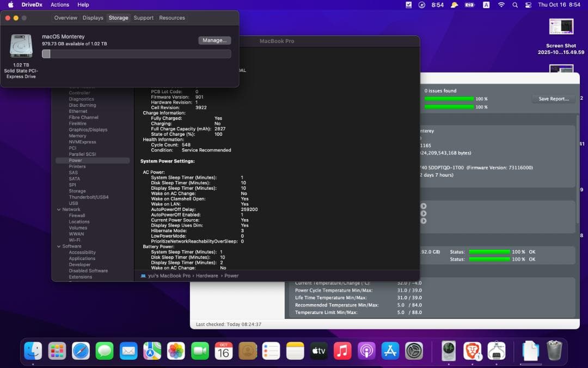Select Memory in the hardware sidebar
This screenshot has width=588, height=368.
(x=78, y=135)
